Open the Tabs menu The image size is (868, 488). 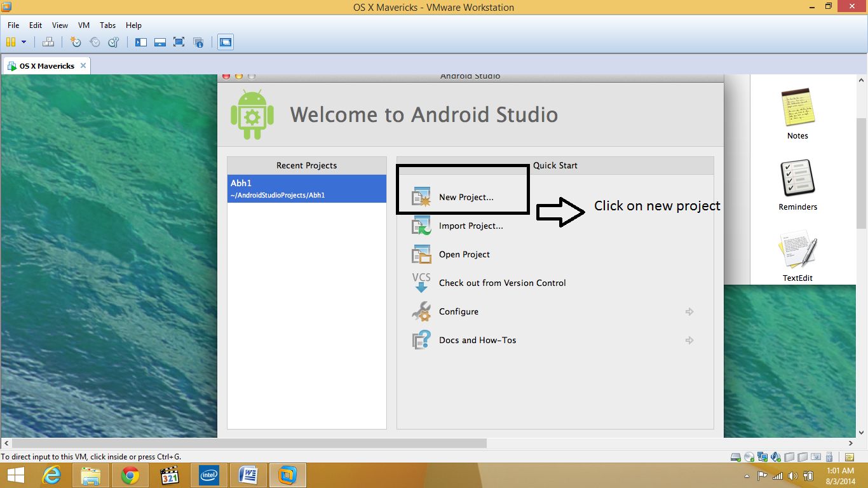click(108, 25)
